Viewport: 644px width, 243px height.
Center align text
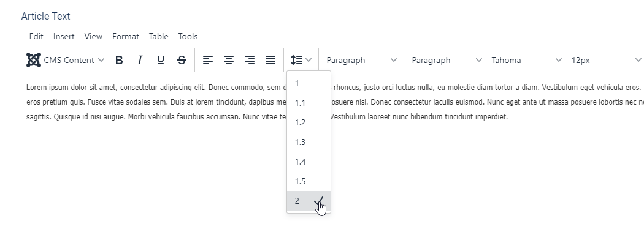(x=229, y=60)
